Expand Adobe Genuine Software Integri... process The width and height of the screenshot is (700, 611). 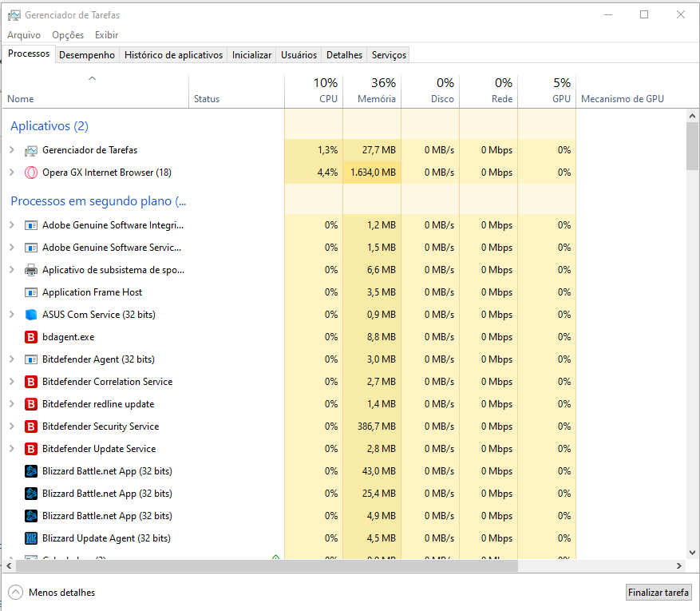(x=12, y=225)
